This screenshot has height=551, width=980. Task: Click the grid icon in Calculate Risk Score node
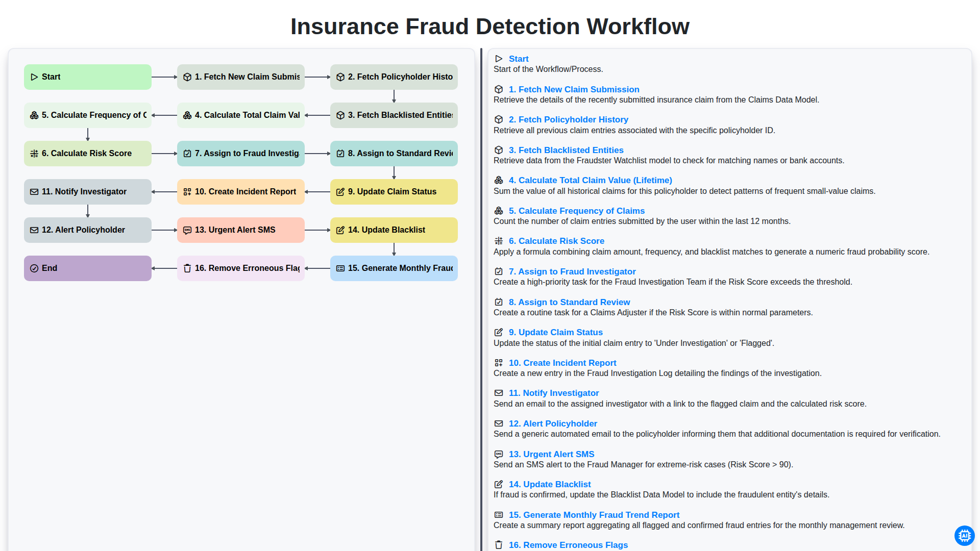[x=34, y=154]
